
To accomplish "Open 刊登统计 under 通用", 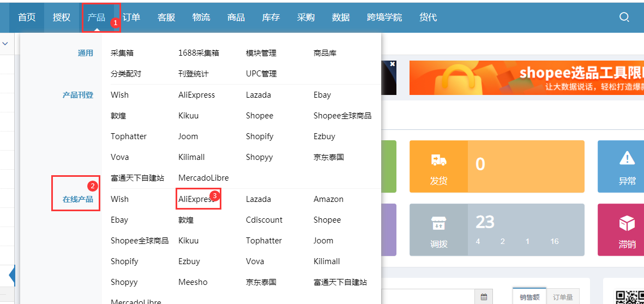I will 194,74.
